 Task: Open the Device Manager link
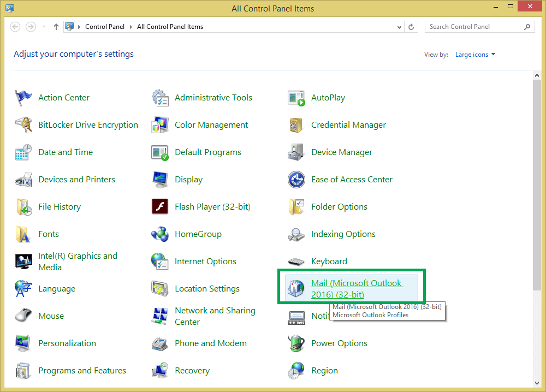point(342,152)
